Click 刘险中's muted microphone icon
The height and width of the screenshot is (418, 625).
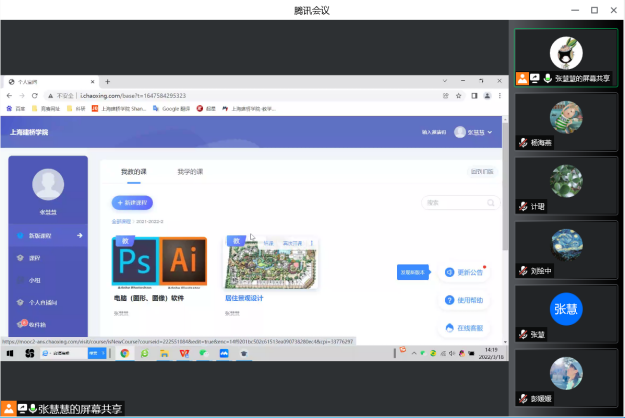tap(523, 271)
